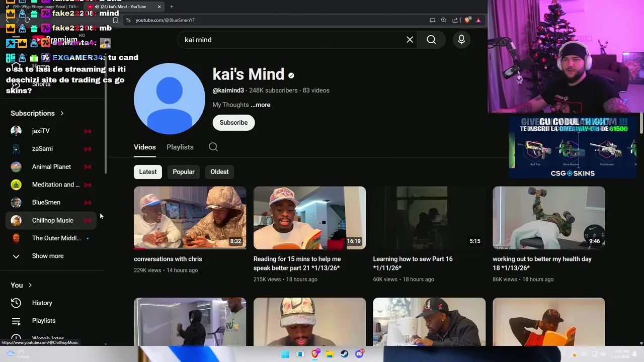644x362 pixels.
Task: Open The Outer Middl... channel avatar
Action: point(16,238)
